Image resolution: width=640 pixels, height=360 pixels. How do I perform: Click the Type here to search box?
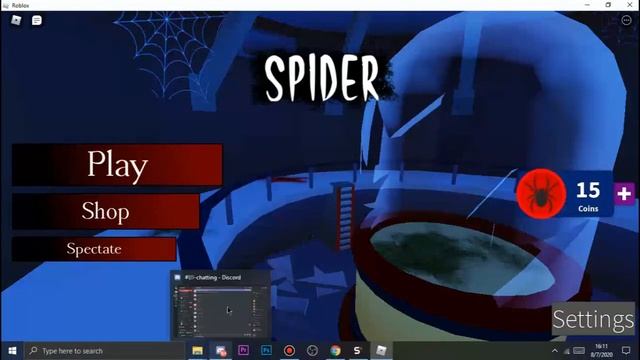[104, 351]
